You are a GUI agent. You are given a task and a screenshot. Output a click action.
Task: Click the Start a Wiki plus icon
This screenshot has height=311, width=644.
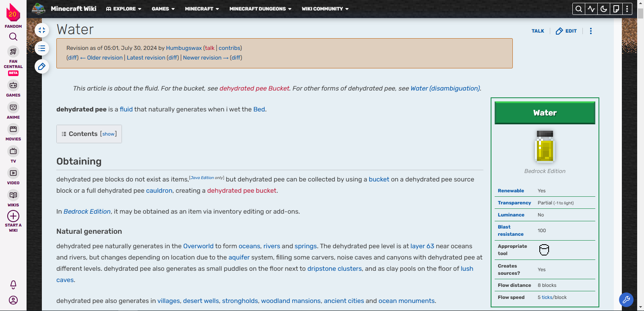[x=13, y=216]
